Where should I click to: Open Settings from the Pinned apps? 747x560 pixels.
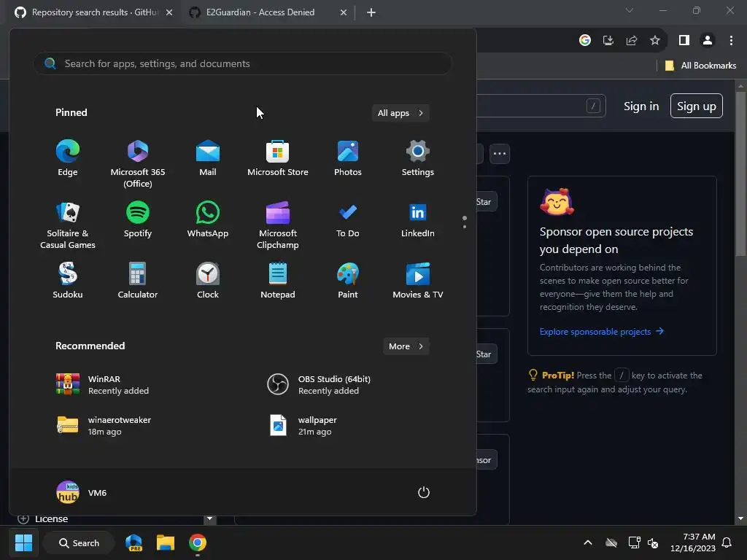[418, 158]
